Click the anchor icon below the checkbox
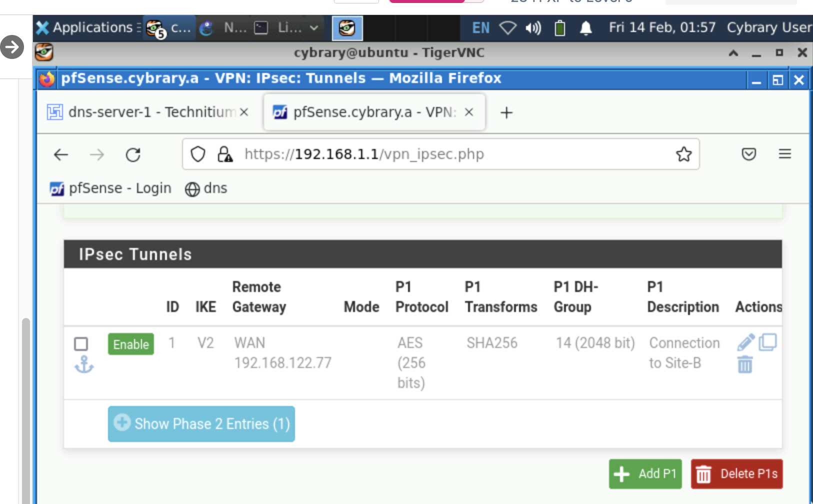Image resolution: width=813 pixels, height=504 pixels. [84, 365]
